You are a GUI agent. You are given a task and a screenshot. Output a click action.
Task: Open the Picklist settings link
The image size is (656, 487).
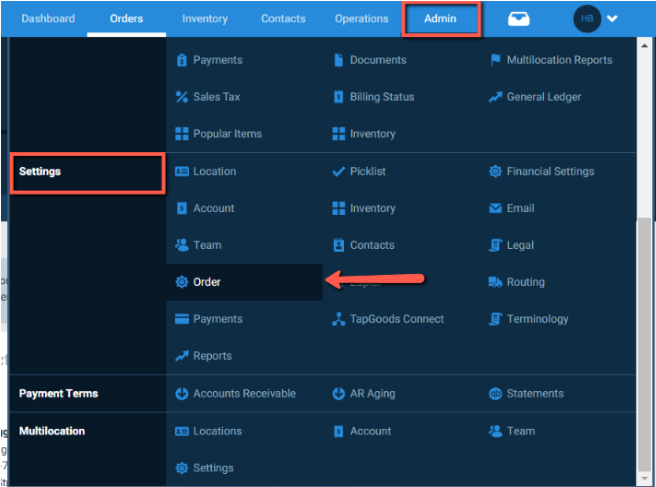click(x=368, y=171)
